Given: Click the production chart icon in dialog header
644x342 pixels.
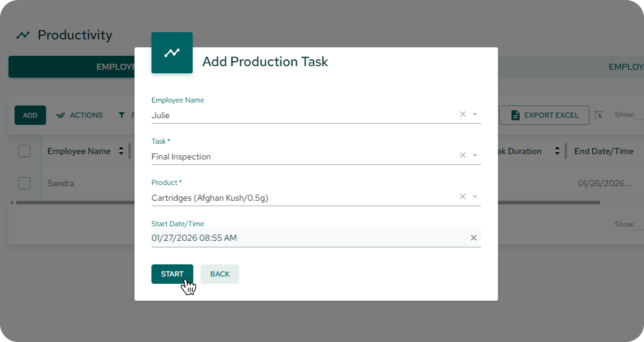Looking at the screenshot, I should pos(172,53).
